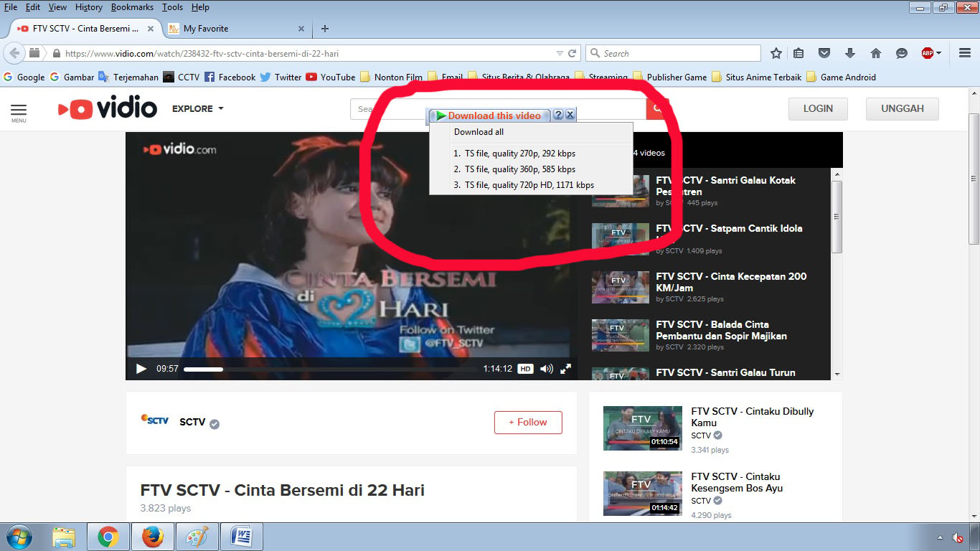The width and height of the screenshot is (980, 551).
Task: Click the Adblock Plus ABP icon
Action: [927, 53]
